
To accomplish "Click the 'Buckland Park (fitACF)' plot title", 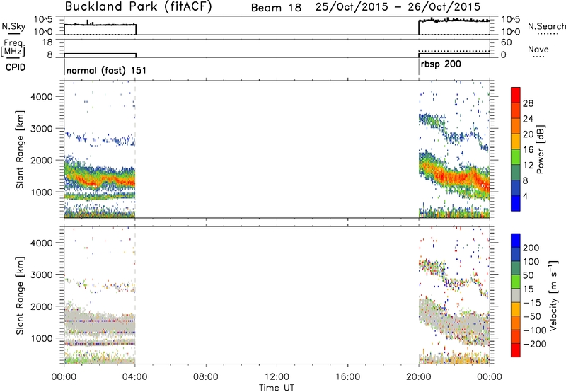I will click(138, 6).
